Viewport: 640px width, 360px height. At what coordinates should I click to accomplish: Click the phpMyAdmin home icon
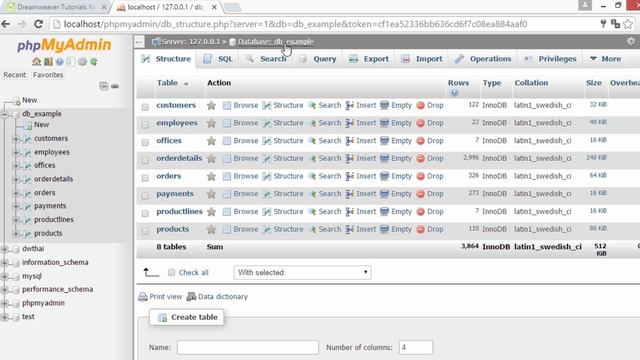36,62
